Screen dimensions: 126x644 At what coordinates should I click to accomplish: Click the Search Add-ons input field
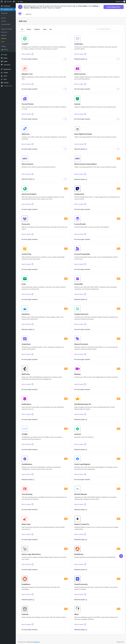[x=109, y=29]
